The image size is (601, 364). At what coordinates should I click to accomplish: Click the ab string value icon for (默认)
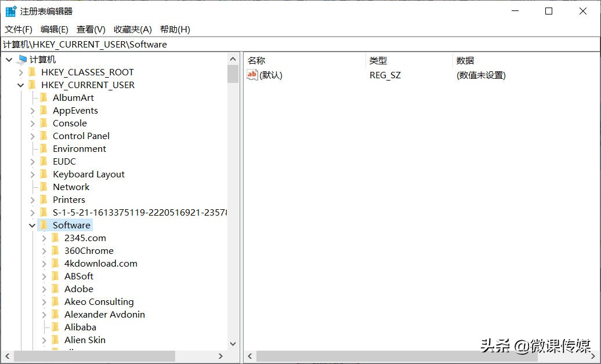pos(252,75)
